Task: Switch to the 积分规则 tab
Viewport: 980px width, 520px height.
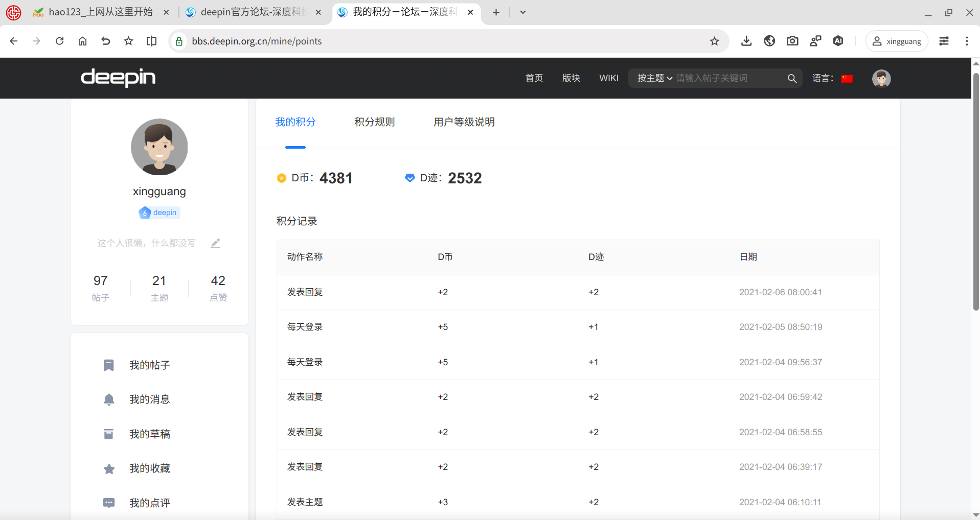Action: pos(375,122)
